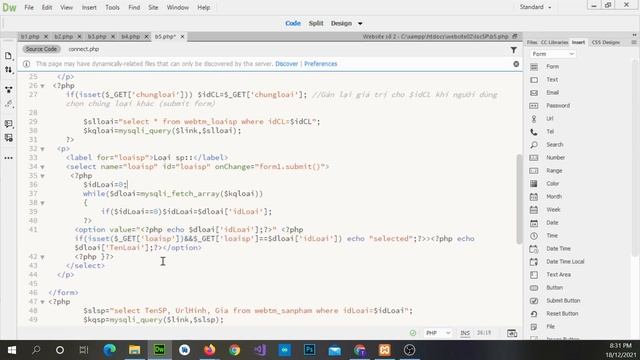This screenshot has height=360, width=640.
Task: Insert a Url field
Action: click(549, 119)
